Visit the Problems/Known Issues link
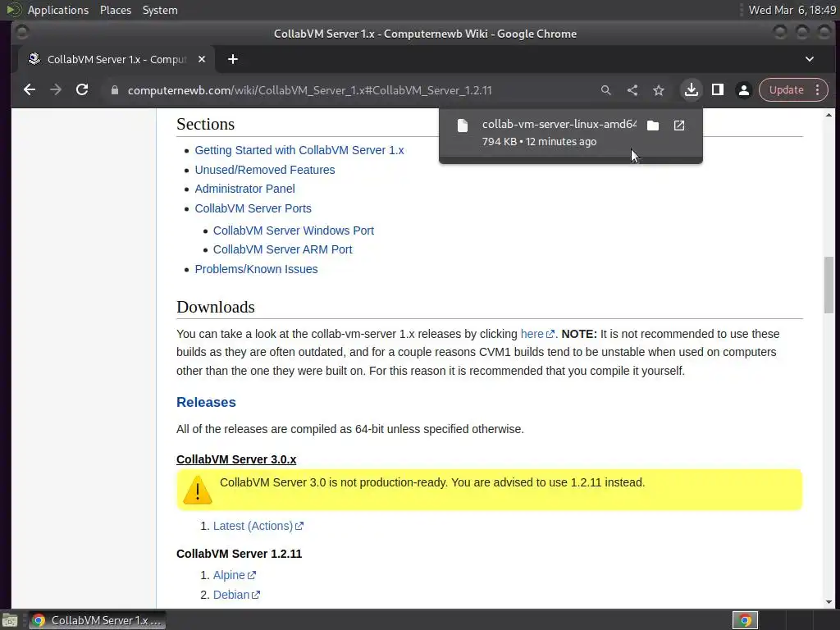Image resolution: width=840 pixels, height=630 pixels. tap(256, 269)
